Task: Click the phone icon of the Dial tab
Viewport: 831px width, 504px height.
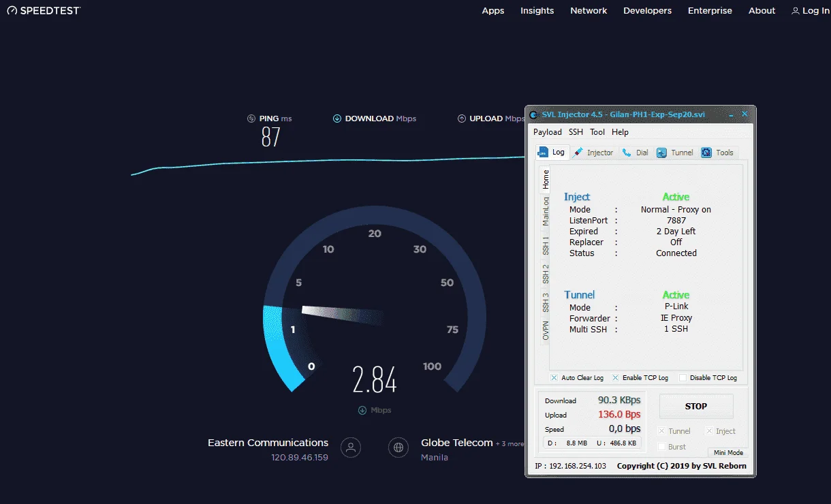Action: point(627,153)
